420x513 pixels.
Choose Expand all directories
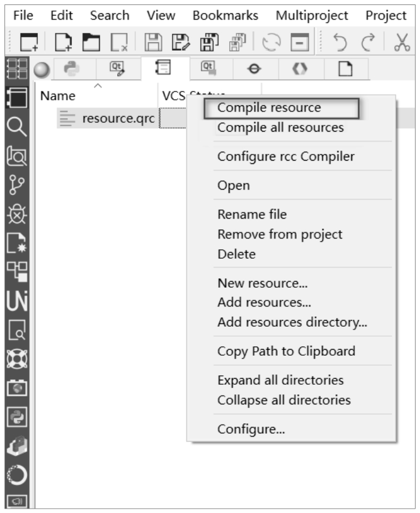tap(281, 380)
